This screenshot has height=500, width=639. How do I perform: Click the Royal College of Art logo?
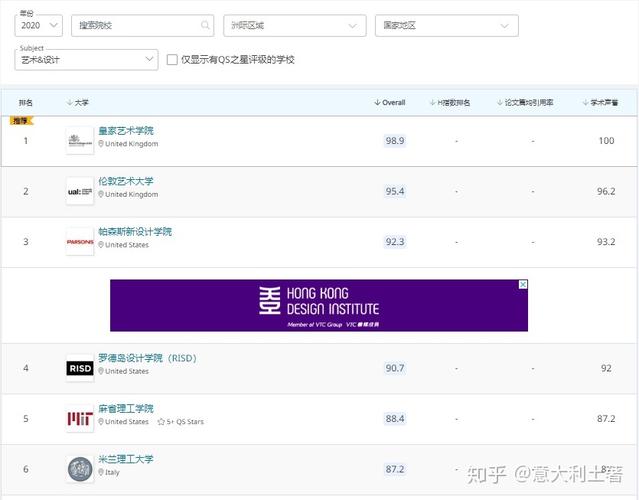coord(80,141)
